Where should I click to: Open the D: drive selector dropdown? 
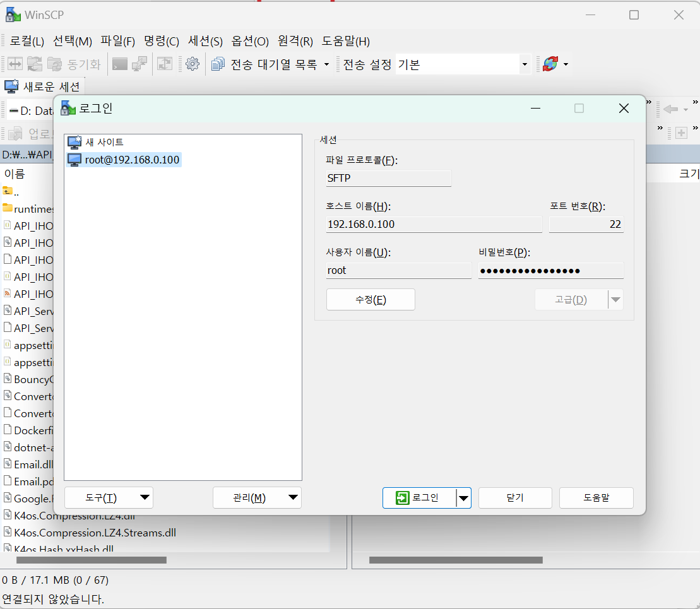(x=30, y=110)
